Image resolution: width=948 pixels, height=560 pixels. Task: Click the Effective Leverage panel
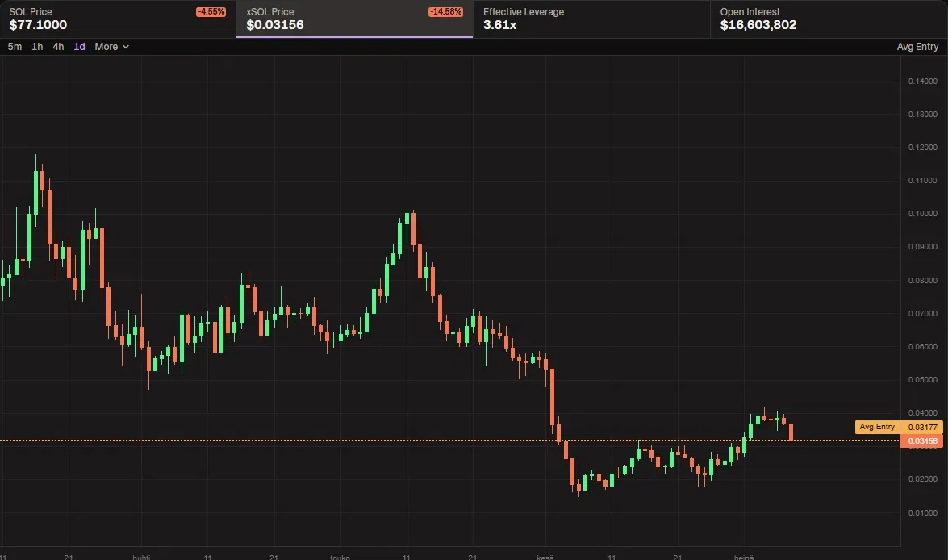[591, 19]
